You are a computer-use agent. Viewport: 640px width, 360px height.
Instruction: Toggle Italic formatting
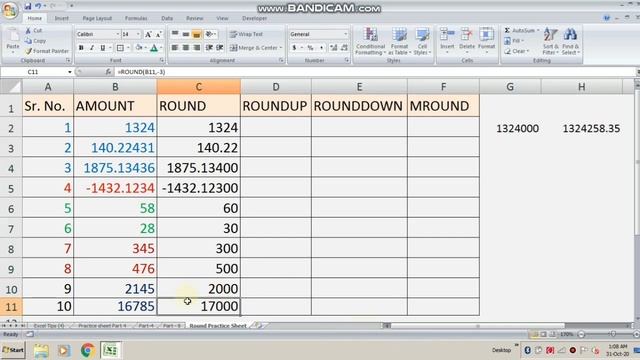tap(92, 48)
